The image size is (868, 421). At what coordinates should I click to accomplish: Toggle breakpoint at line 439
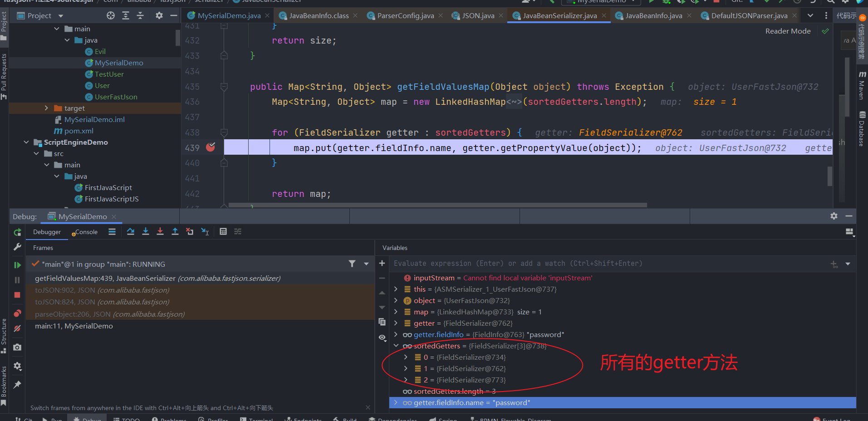coord(211,147)
